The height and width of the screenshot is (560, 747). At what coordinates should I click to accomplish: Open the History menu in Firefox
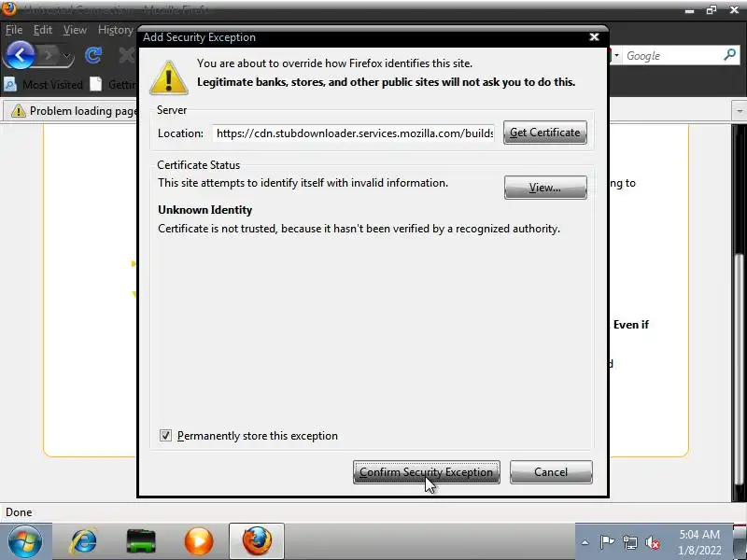click(x=115, y=30)
